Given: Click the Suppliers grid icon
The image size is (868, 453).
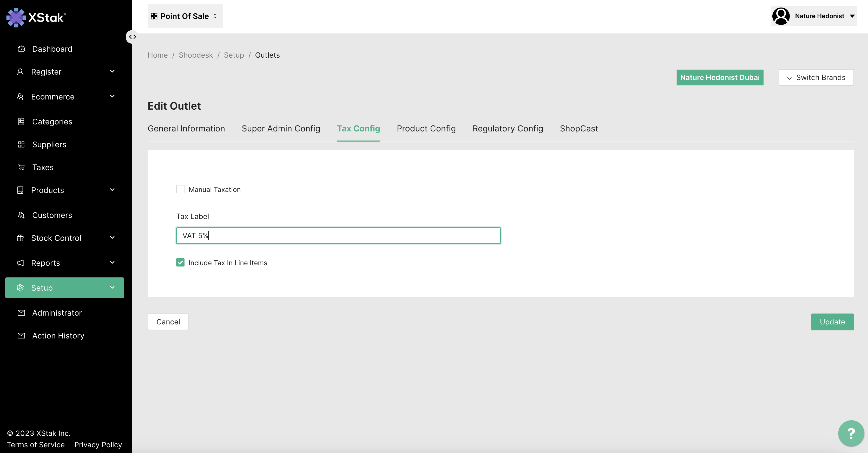Looking at the screenshot, I should [x=21, y=144].
